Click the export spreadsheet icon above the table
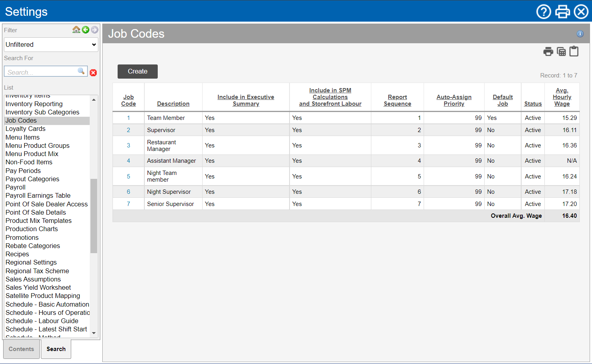The width and height of the screenshot is (592, 364). pos(561,51)
